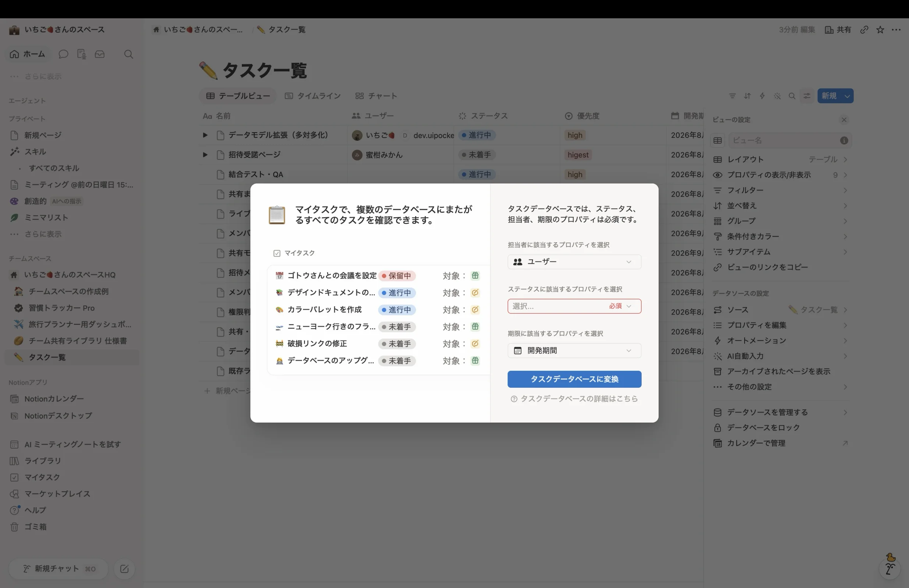Switch to タイムライン tab
This screenshot has width=909, height=588.
click(x=313, y=96)
